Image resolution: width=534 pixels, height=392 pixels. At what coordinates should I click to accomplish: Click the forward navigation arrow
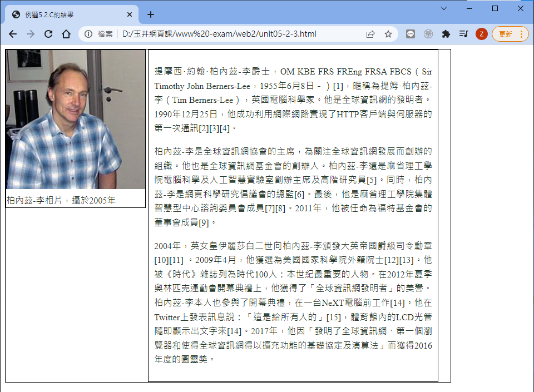coord(31,34)
